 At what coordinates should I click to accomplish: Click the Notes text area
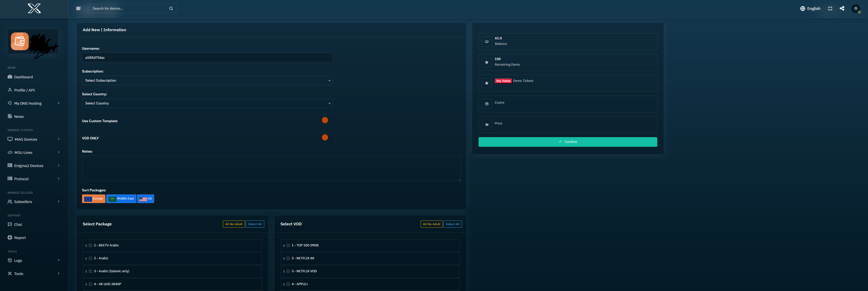click(x=271, y=169)
